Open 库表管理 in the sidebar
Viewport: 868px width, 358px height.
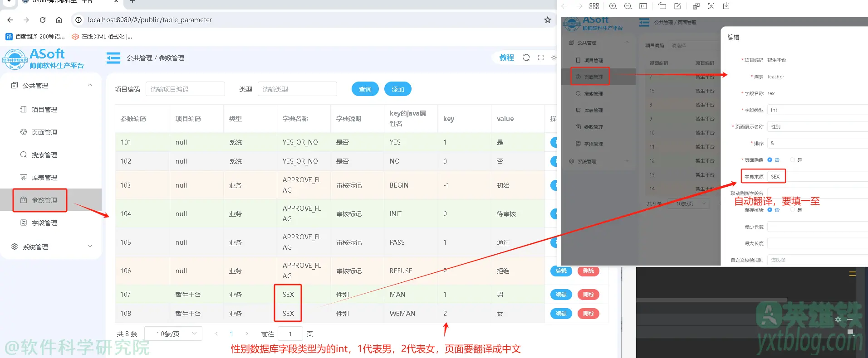tap(51, 177)
